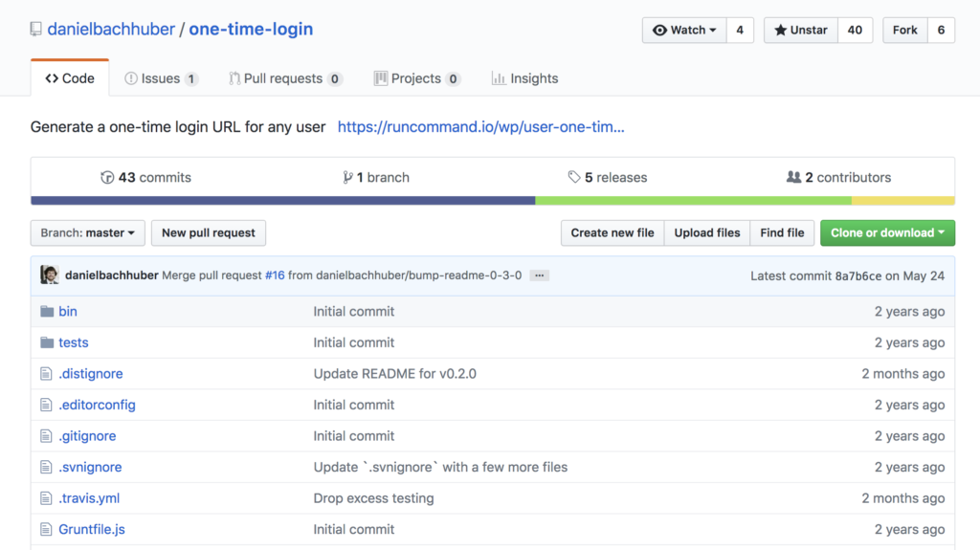Open the runcommand.io project URL link
980x550 pixels.
point(480,126)
